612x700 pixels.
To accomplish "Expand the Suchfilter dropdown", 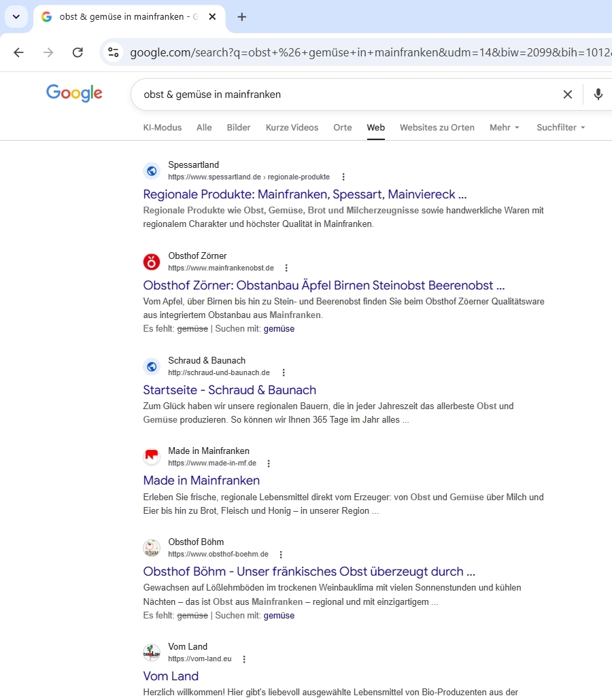I will pos(560,127).
